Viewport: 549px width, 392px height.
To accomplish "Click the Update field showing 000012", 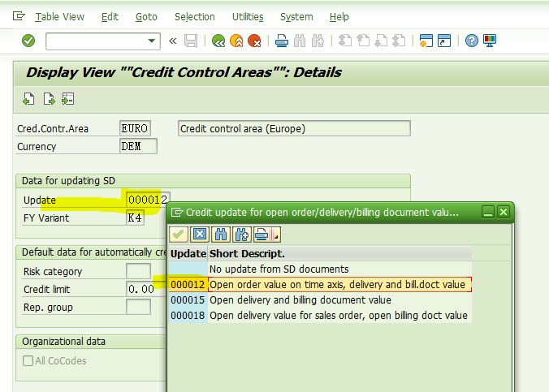I will [148, 200].
